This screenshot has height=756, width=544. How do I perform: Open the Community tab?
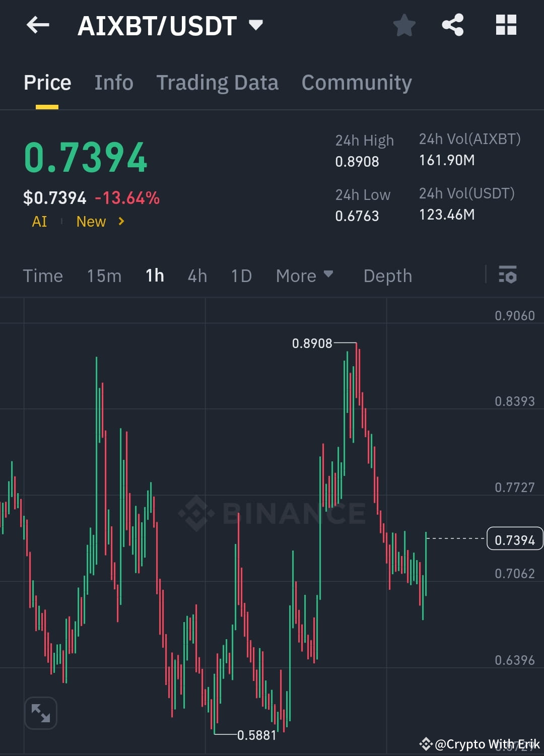[356, 82]
